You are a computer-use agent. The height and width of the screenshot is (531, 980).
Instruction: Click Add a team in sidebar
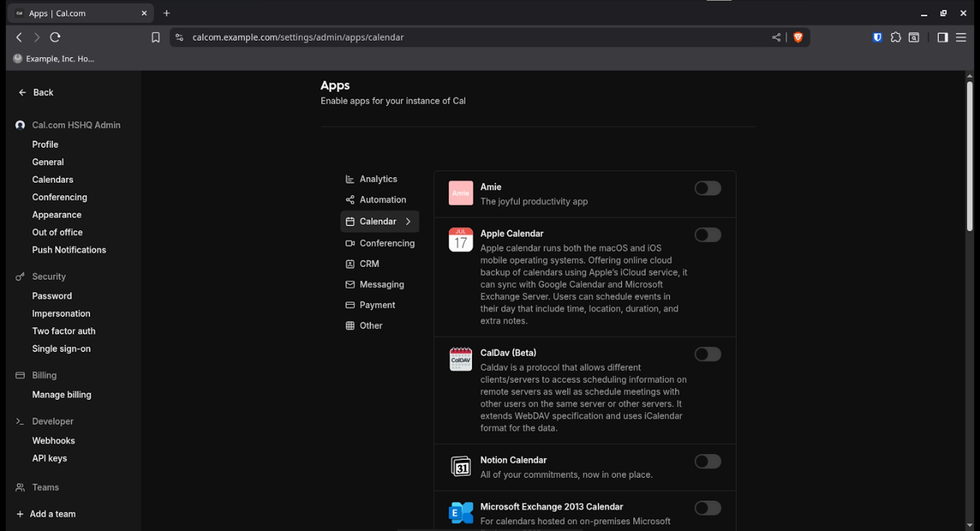pyautogui.click(x=52, y=514)
